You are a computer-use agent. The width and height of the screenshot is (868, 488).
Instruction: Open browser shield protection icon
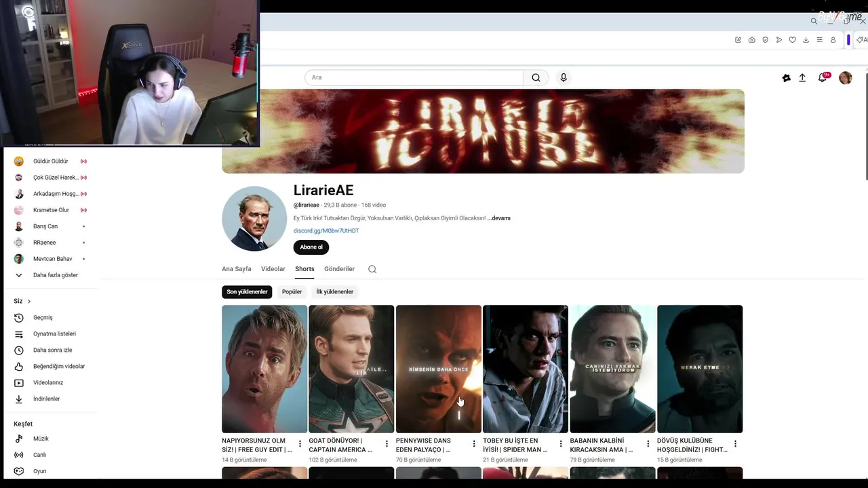coord(766,40)
